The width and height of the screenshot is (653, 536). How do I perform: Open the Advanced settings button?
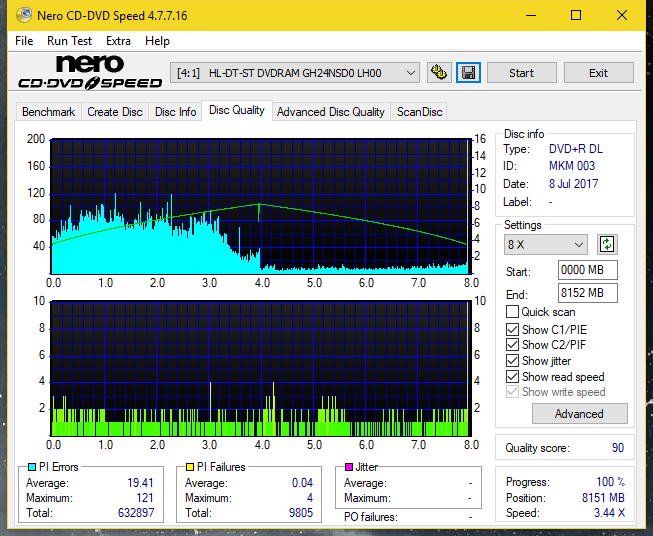[579, 414]
